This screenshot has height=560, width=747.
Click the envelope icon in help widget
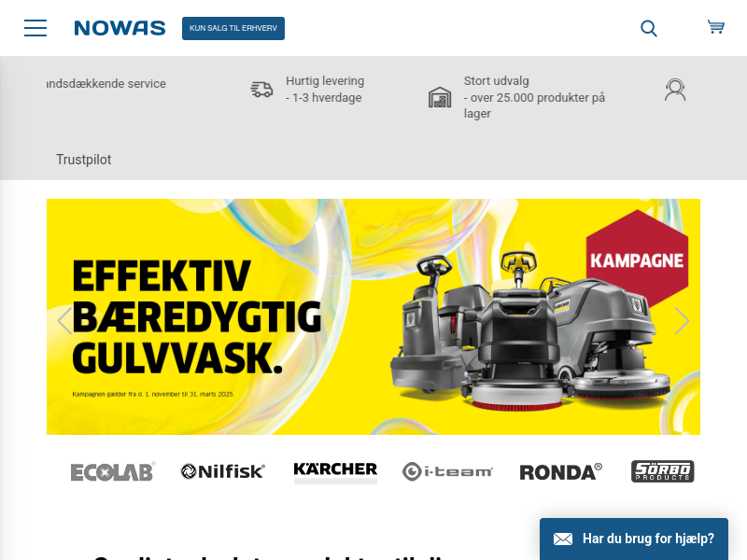(x=563, y=539)
